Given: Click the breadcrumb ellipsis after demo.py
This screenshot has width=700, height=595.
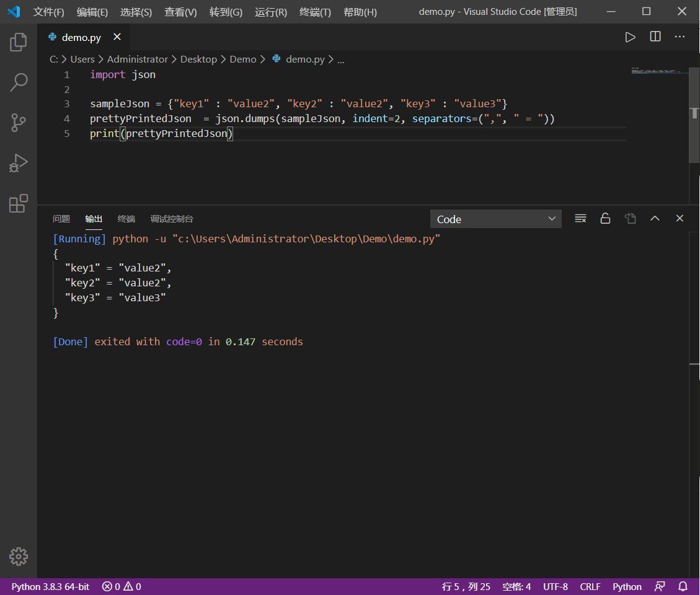Looking at the screenshot, I should point(340,59).
